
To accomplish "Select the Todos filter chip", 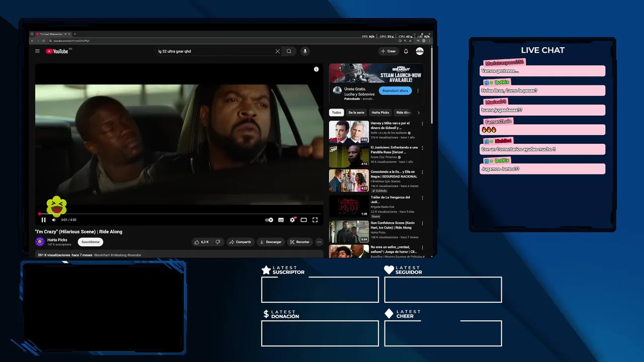I will (x=336, y=113).
